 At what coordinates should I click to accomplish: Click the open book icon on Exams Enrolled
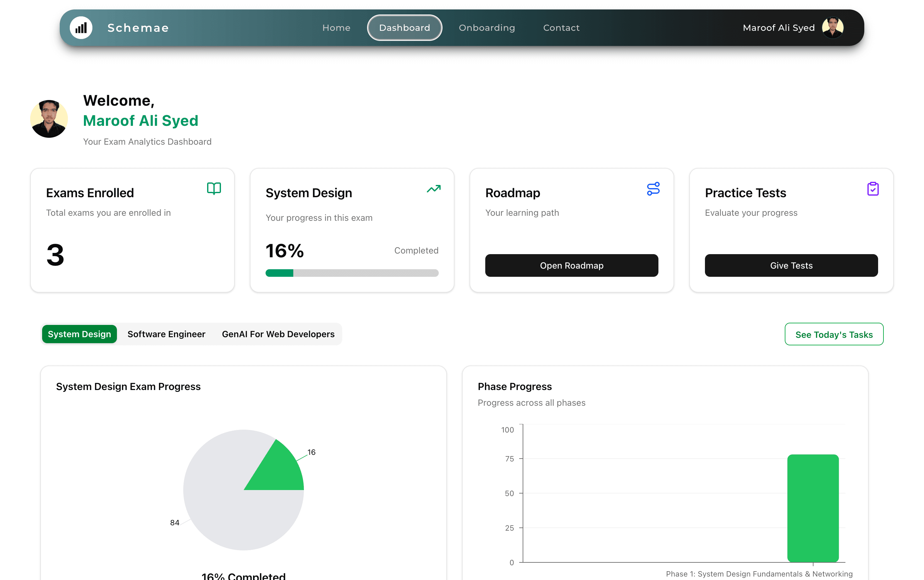(x=214, y=188)
